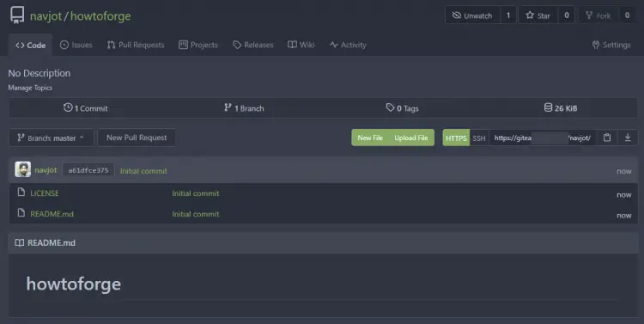Create a New File

point(370,138)
